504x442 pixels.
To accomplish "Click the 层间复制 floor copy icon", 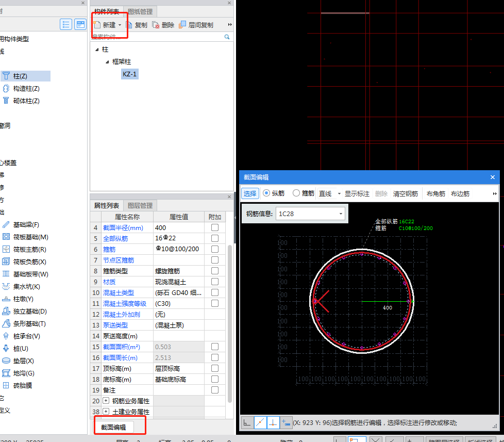I will pos(183,25).
